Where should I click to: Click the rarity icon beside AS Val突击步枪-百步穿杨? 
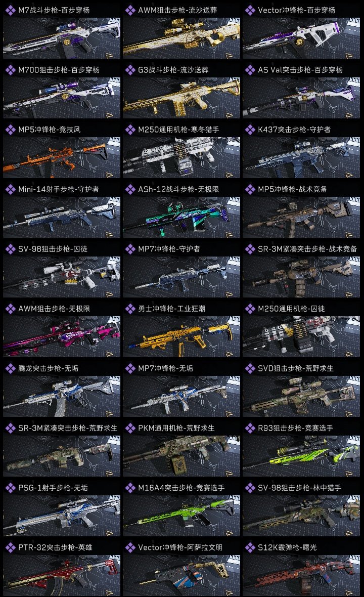[x=250, y=70]
